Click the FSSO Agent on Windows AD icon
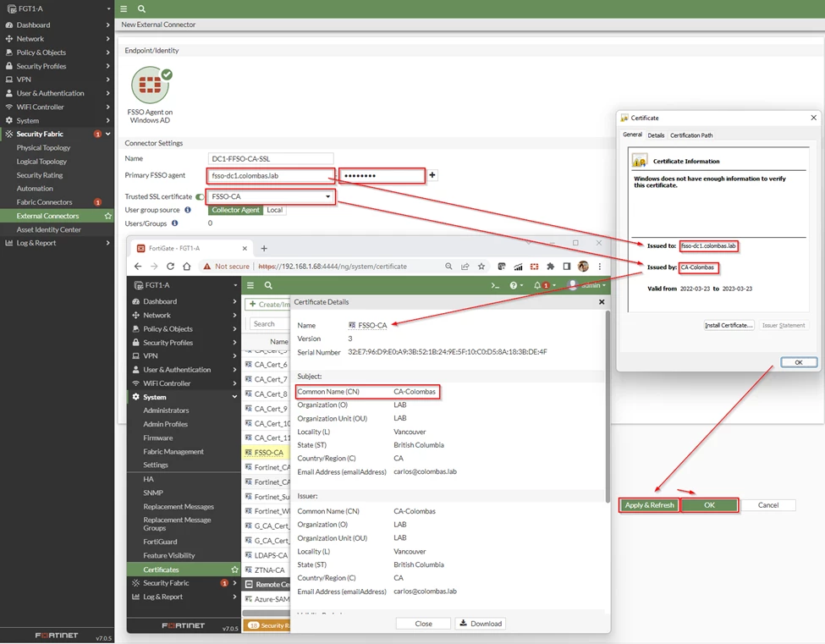This screenshot has height=644, width=825. point(151,85)
